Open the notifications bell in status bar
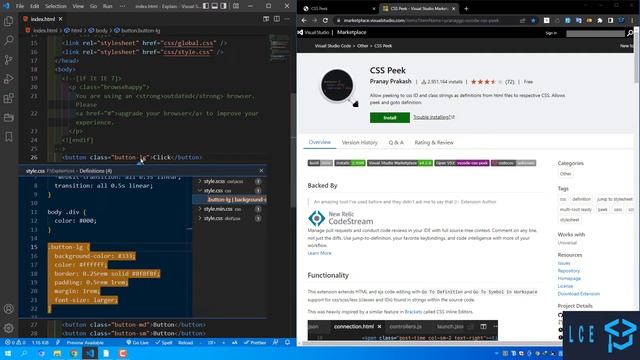 [x=287, y=342]
